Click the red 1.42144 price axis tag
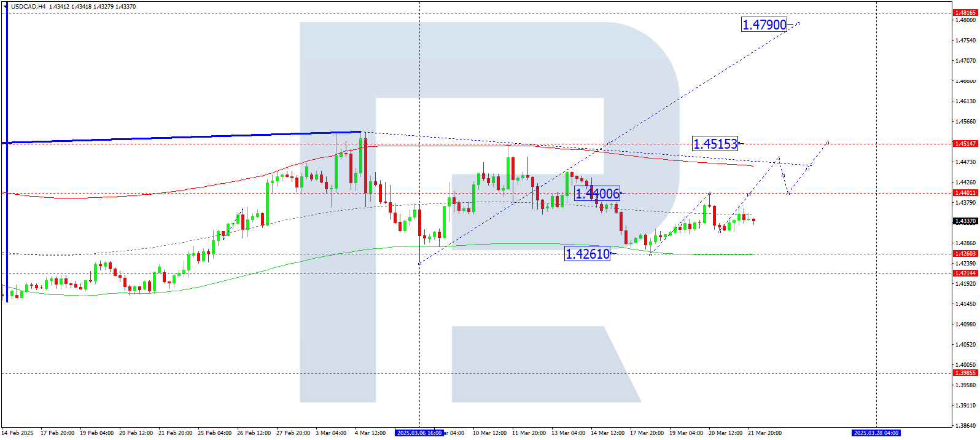 [964, 273]
